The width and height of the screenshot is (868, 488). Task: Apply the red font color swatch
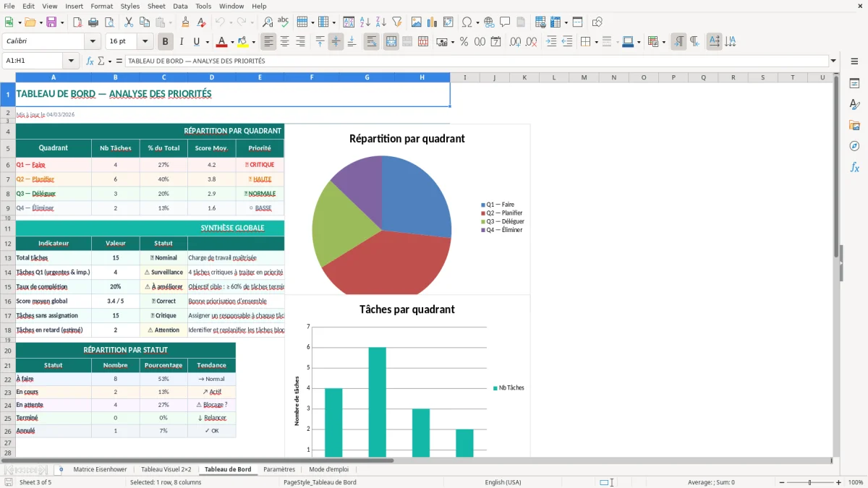click(222, 42)
